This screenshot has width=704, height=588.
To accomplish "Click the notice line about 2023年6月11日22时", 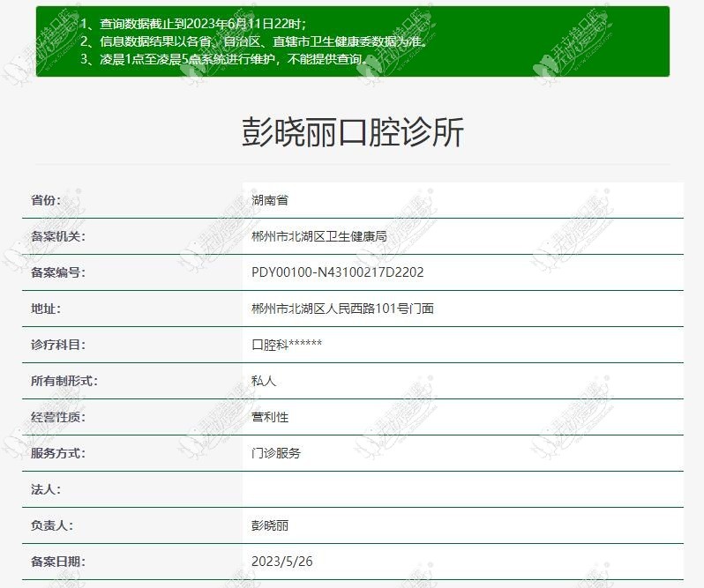I will [x=193, y=24].
